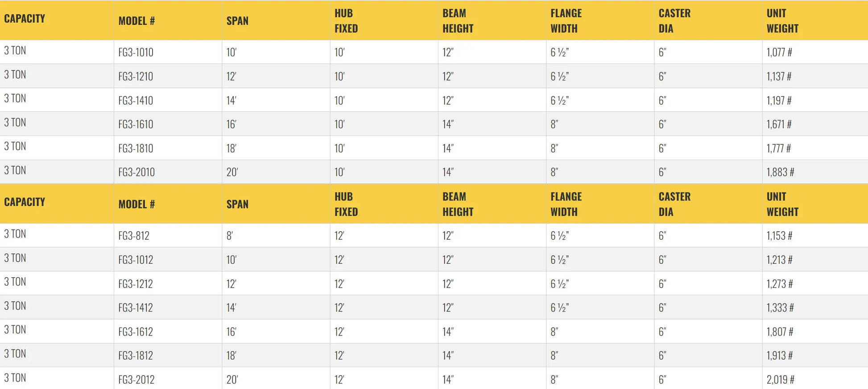Click the 8' span cell for FG3-812
The height and width of the screenshot is (389, 868).
tap(230, 236)
